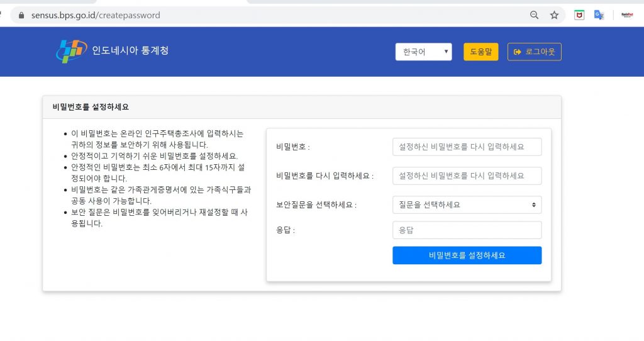This screenshot has width=644, height=341.
Task: Click the 비밀번호를 다시 입력하세요 field label
Action: click(x=325, y=176)
